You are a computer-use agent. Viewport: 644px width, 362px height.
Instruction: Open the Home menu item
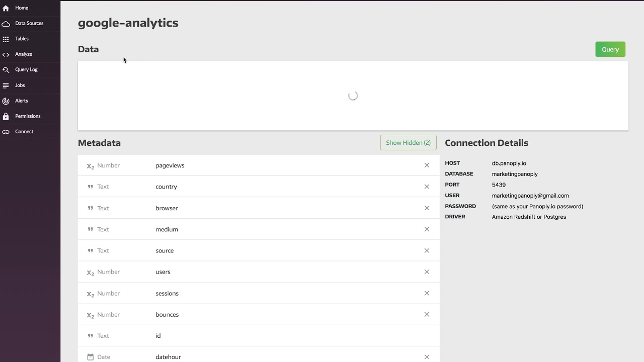(x=22, y=8)
